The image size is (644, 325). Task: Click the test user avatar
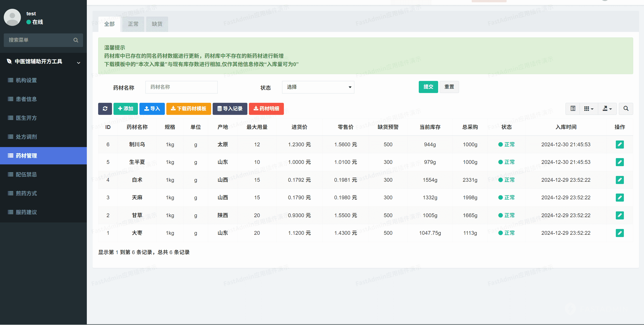pos(12,17)
